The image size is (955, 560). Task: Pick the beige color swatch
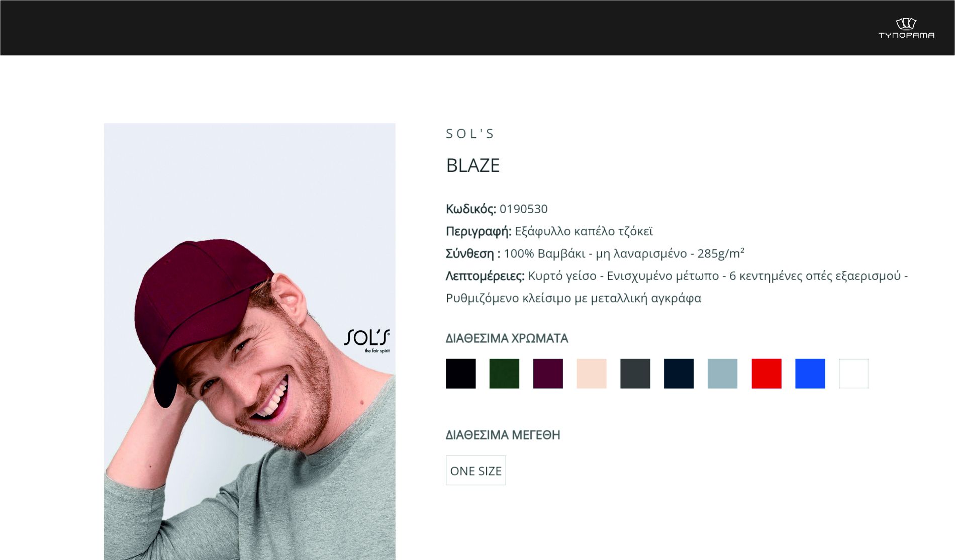coord(592,374)
